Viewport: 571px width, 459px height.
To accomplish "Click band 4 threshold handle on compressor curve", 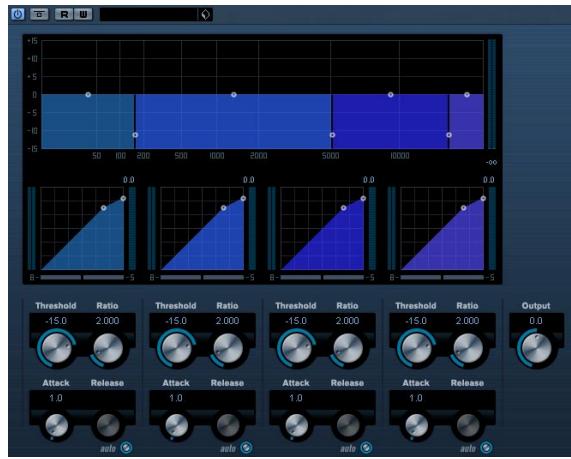I will point(464,208).
